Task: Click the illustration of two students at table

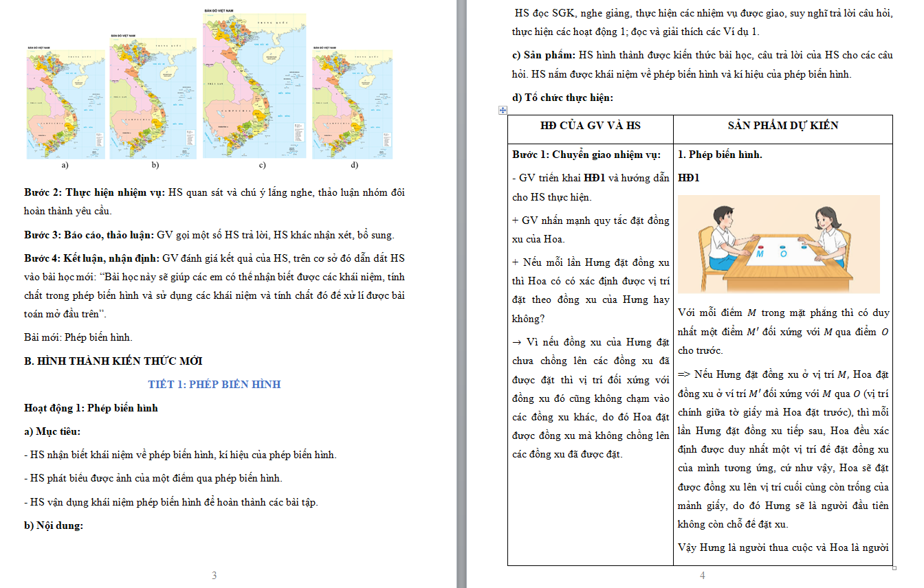Action: pos(778,244)
